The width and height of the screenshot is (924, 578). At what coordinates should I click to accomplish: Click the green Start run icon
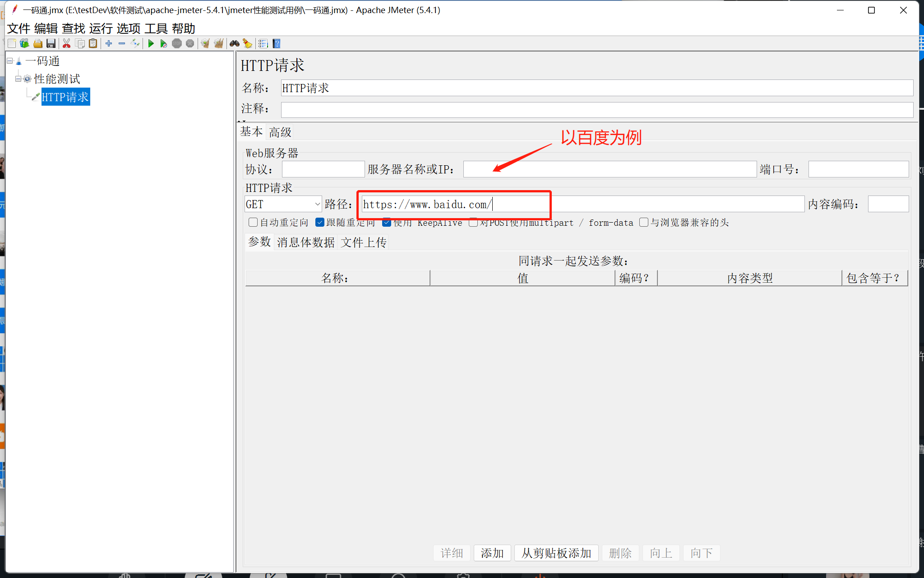tap(151, 43)
